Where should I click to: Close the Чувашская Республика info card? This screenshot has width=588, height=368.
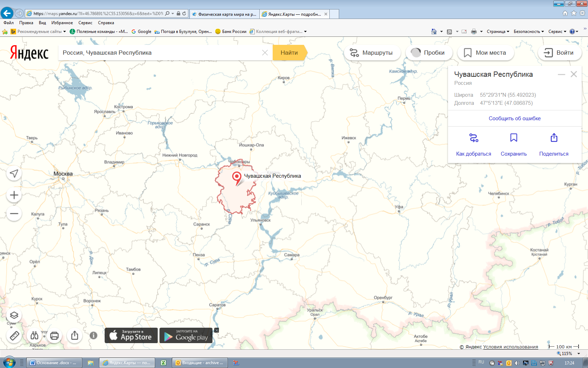pos(574,74)
